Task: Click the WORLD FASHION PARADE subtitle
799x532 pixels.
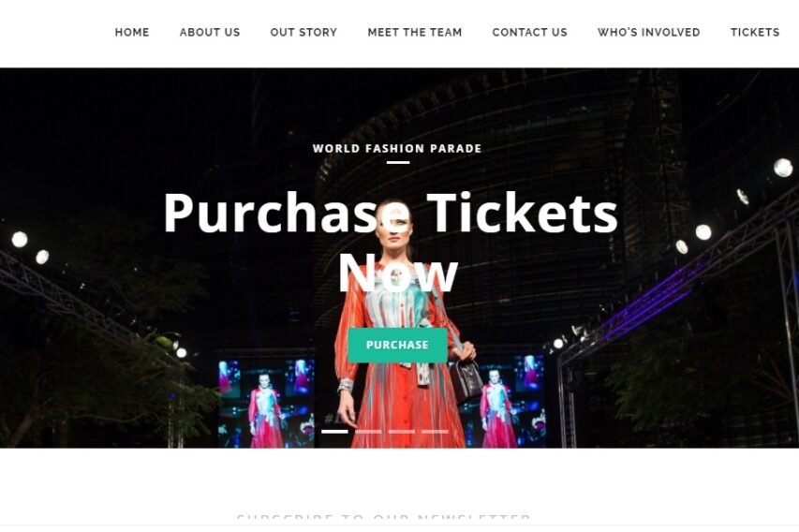Action: tap(397, 148)
